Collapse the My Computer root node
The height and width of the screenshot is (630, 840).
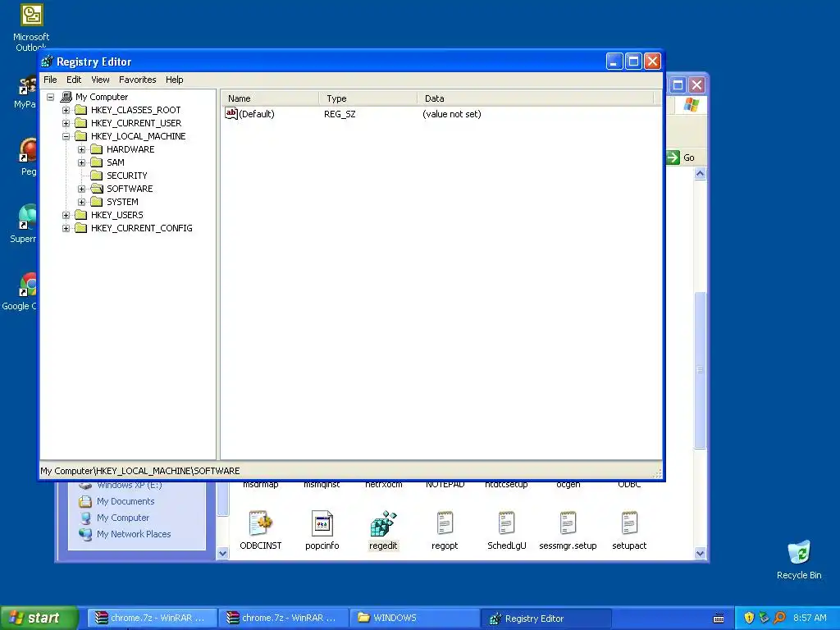pyautogui.click(x=50, y=97)
